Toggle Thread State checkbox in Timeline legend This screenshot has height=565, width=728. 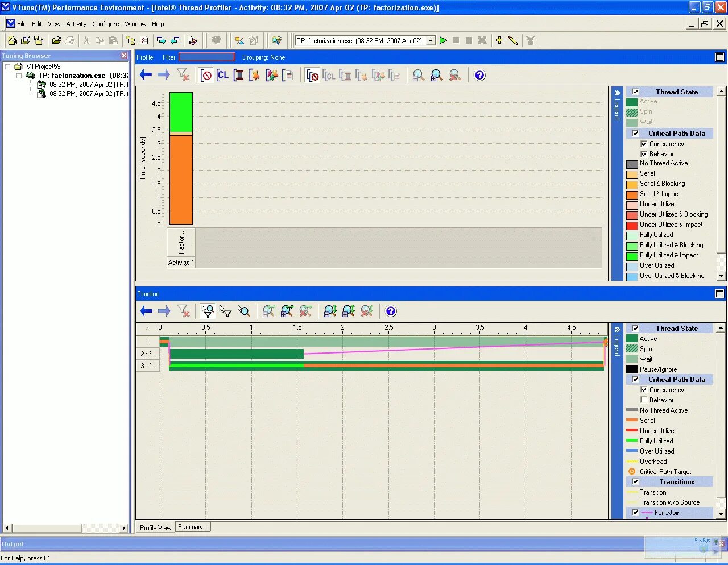pos(635,328)
